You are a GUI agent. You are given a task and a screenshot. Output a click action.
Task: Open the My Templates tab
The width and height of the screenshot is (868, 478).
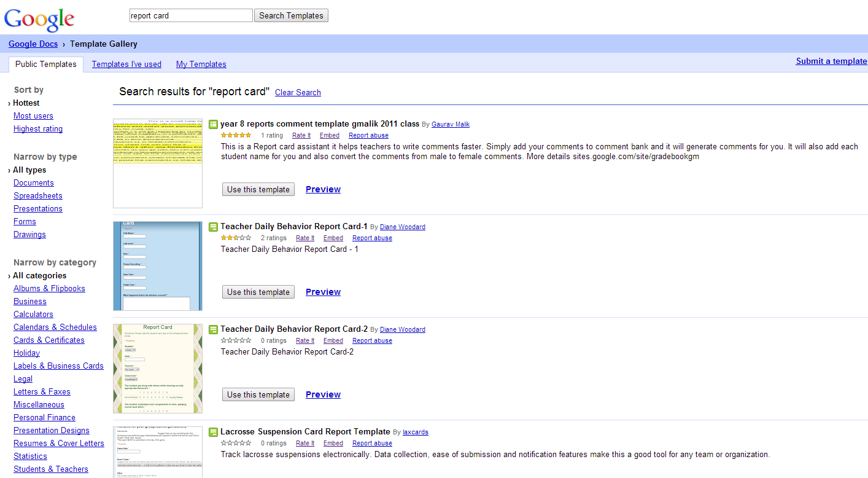[x=201, y=64]
